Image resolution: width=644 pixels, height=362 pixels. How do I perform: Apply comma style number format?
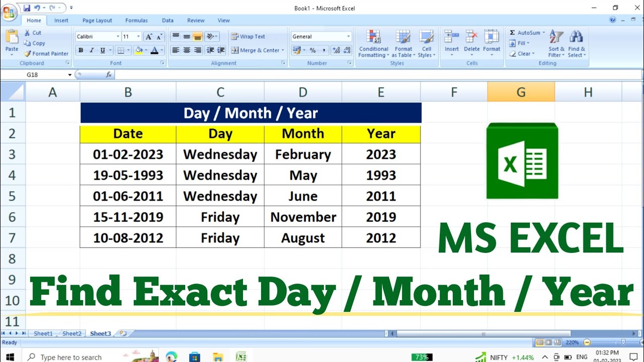324,50
